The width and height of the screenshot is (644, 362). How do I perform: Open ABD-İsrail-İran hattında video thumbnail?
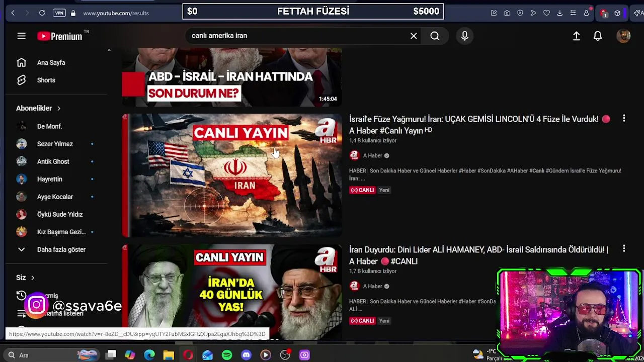pos(232,77)
